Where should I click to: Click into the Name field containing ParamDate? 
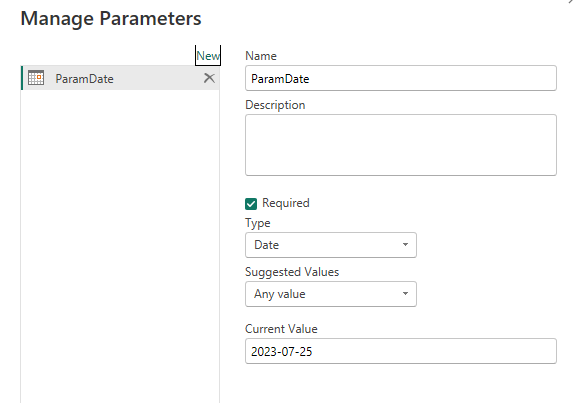(401, 78)
